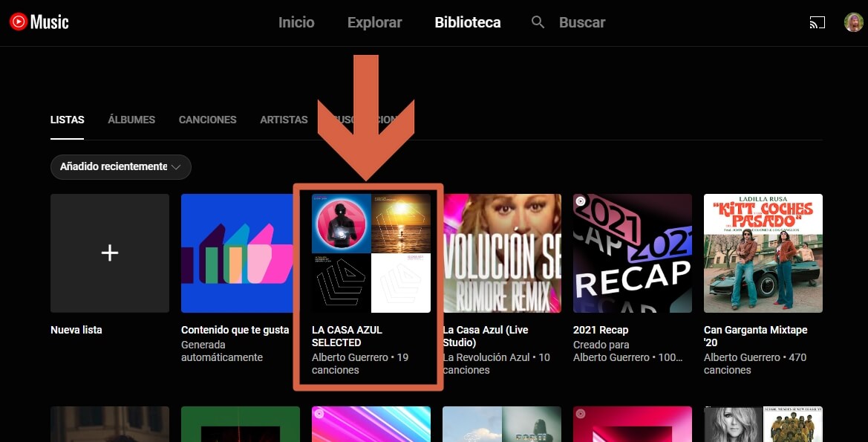Click the Nueva lista label
868x442 pixels.
point(76,330)
